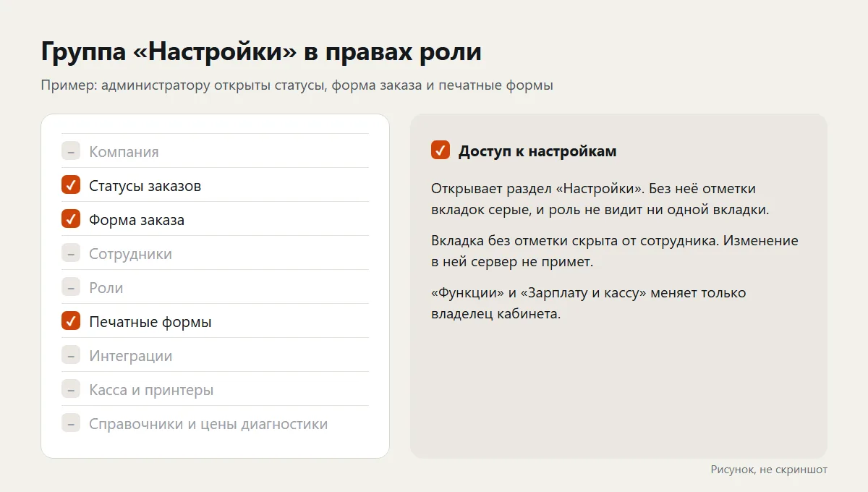Uncheck the Печатные формы checkbox
The image size is (868, 492).
pos(70,321)
